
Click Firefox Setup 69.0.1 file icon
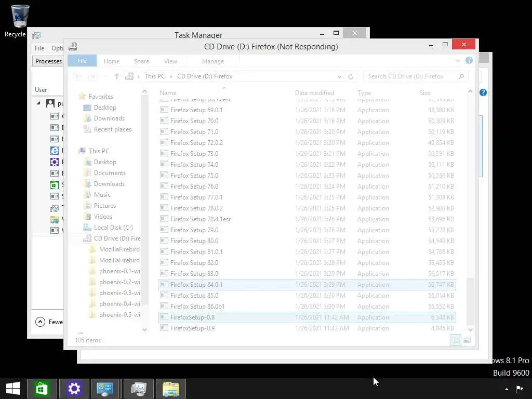[164, 110]
